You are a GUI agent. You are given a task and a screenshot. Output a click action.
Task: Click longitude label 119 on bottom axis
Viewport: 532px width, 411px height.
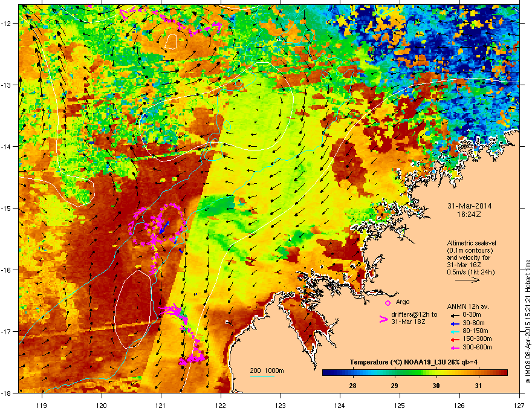pyautogui.click(x=42, y=405)
